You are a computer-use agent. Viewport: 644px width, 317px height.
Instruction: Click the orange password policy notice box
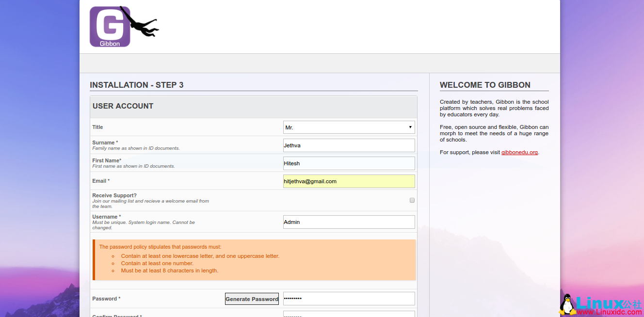(253, 258)
